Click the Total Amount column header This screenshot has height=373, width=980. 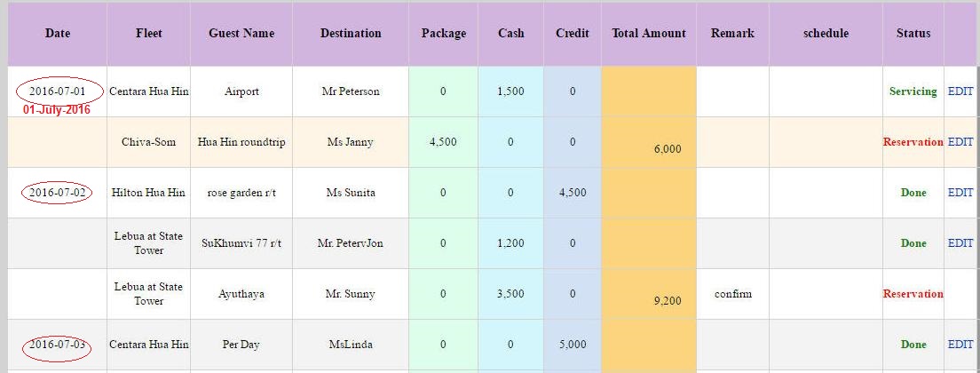coord(649,34)
